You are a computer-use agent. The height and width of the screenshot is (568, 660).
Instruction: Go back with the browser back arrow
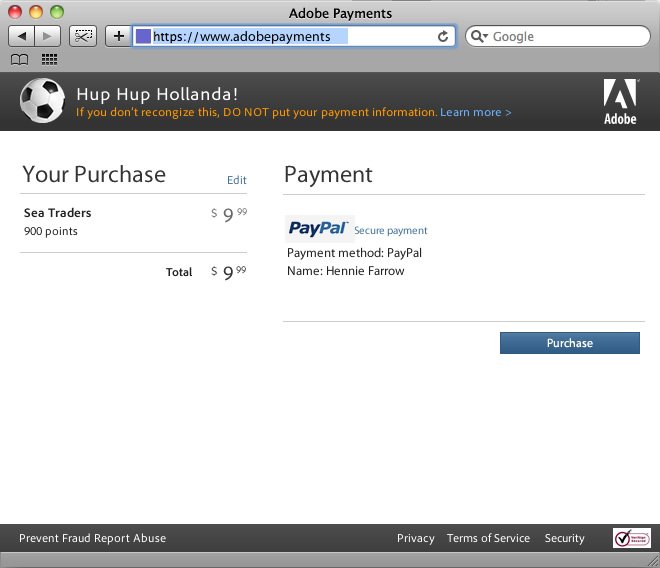pyautogui.click(x=21, y=36)
